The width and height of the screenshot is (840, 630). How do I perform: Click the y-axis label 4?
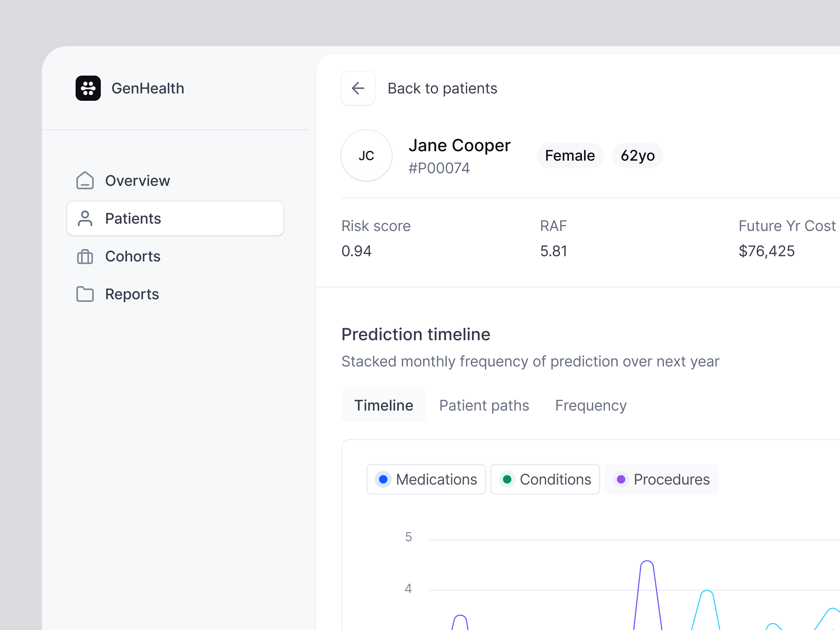(x=408, y=588)
